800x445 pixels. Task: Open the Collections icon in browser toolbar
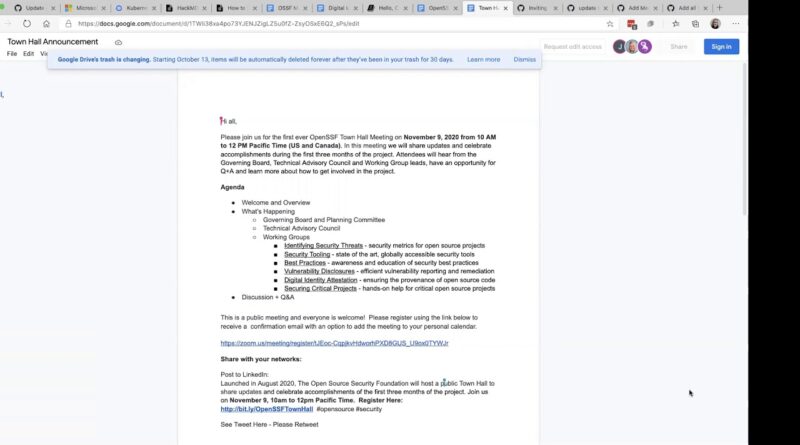coord(695,23)
